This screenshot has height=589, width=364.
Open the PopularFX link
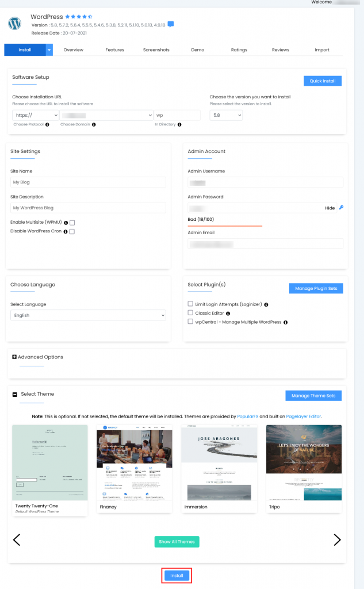[x=247, y=416]
